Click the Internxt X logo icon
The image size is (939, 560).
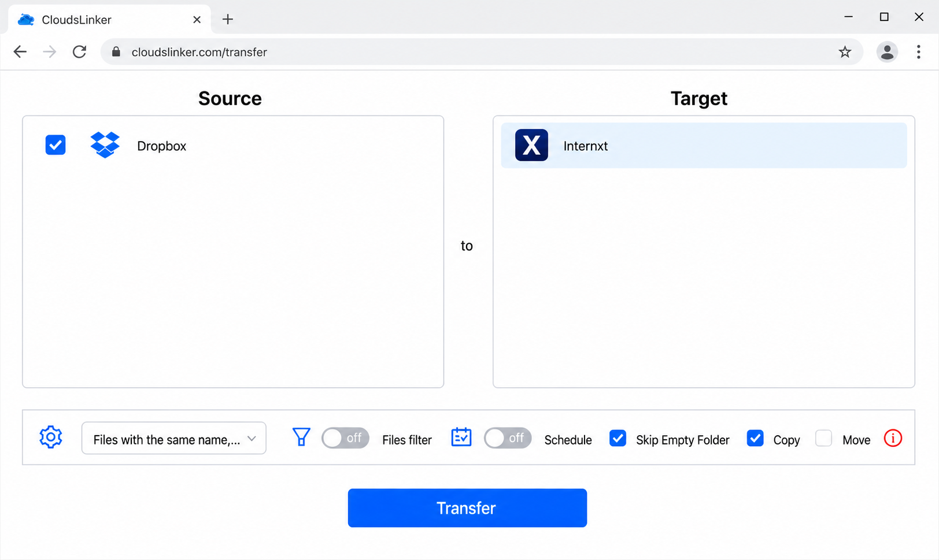531,145
